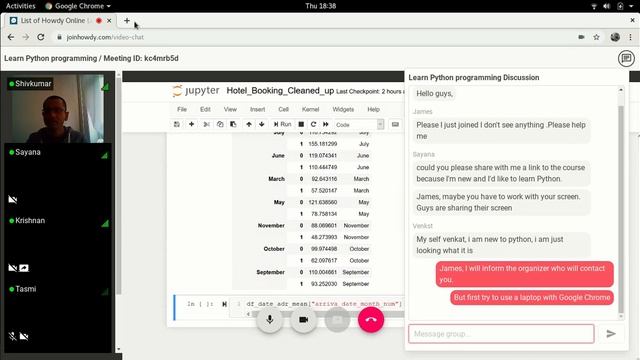The image size is (640, 360).
Task: Click Sayana's camera-off icon
Action: [13, 199]
